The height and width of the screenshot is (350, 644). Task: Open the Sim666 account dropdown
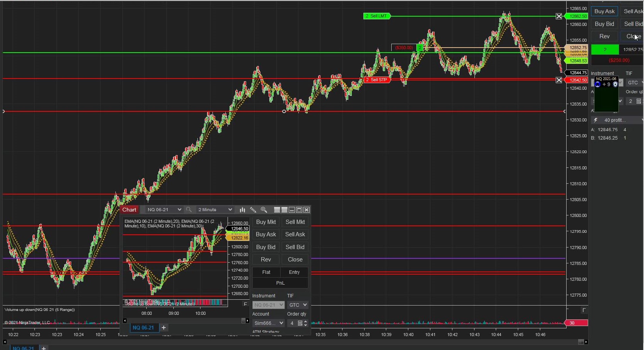[268, 323]
